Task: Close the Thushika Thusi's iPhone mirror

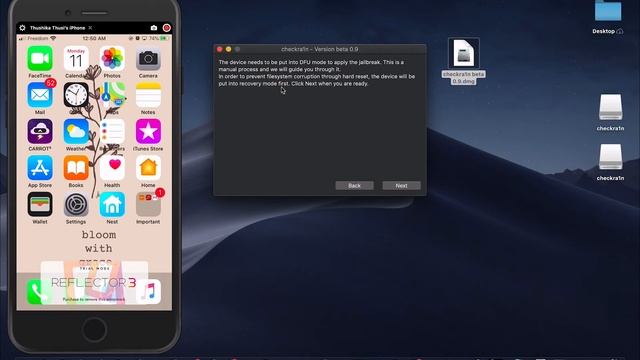Action: [90, 28]
